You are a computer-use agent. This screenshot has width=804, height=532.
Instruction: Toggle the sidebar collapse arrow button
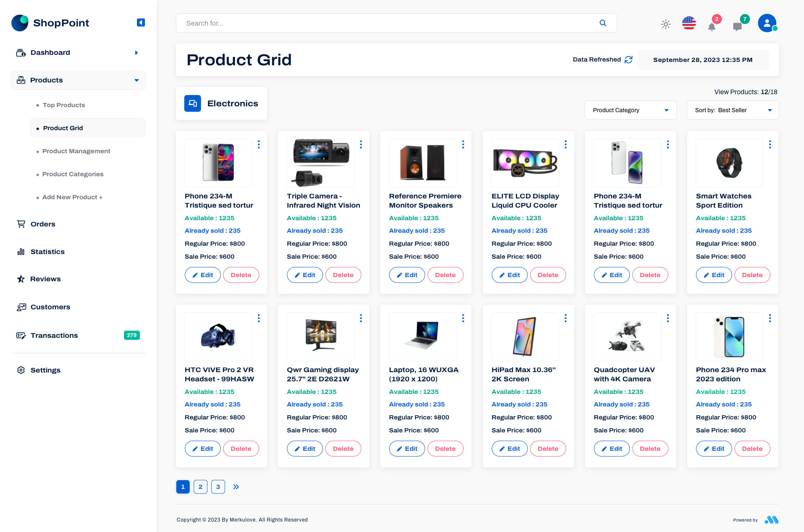click(x=141, y=23)
